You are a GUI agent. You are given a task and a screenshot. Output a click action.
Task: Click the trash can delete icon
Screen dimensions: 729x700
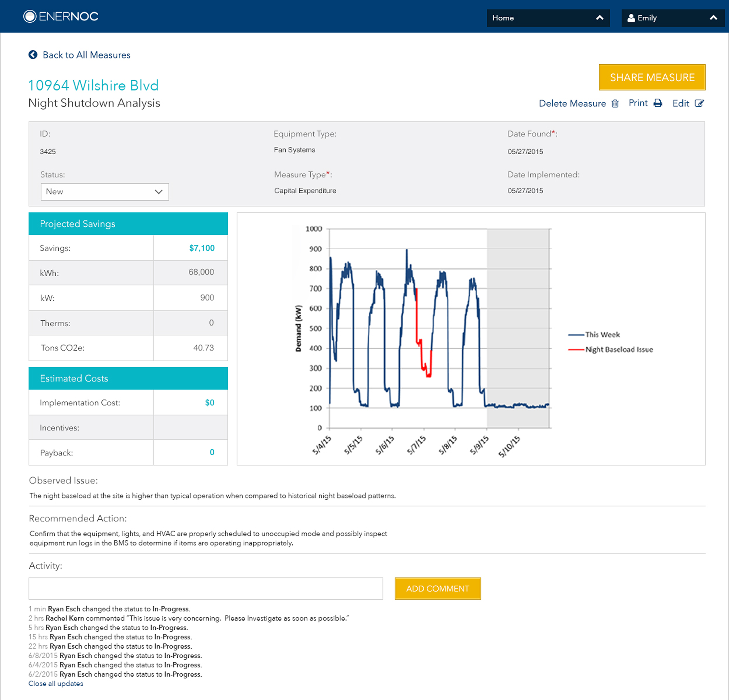tap(615, 104)
